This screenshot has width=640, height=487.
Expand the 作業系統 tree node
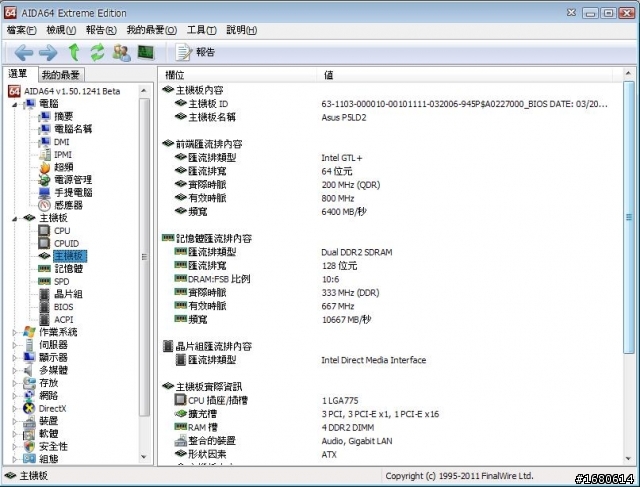pos(15,332)
